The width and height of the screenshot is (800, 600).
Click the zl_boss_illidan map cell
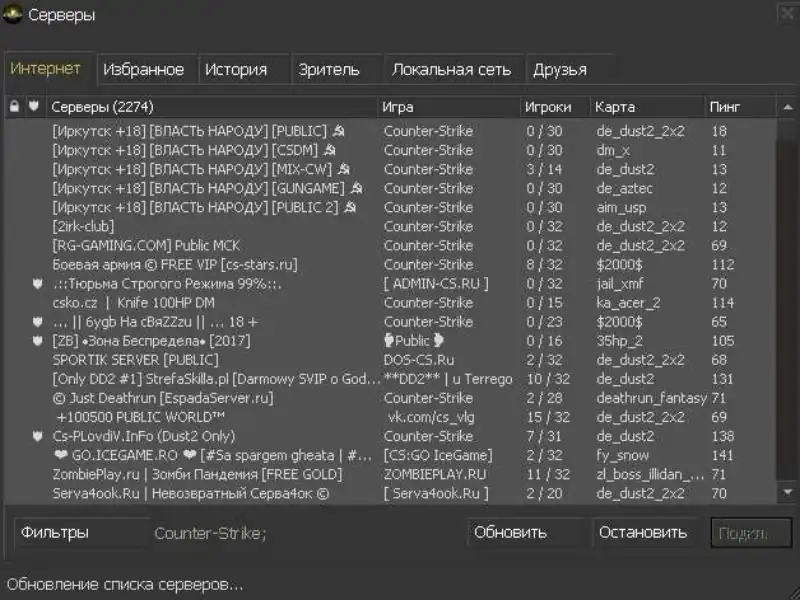click(650, 475)
